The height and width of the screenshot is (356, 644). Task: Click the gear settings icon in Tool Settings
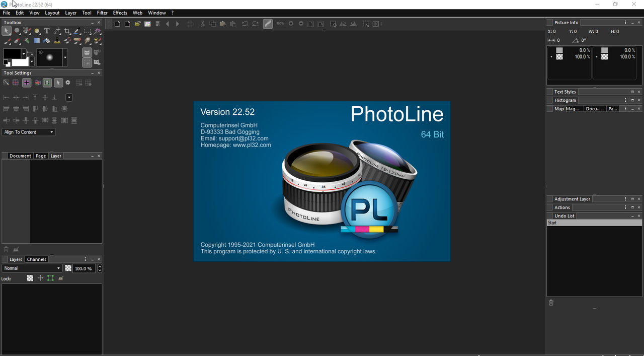point(68,83)
